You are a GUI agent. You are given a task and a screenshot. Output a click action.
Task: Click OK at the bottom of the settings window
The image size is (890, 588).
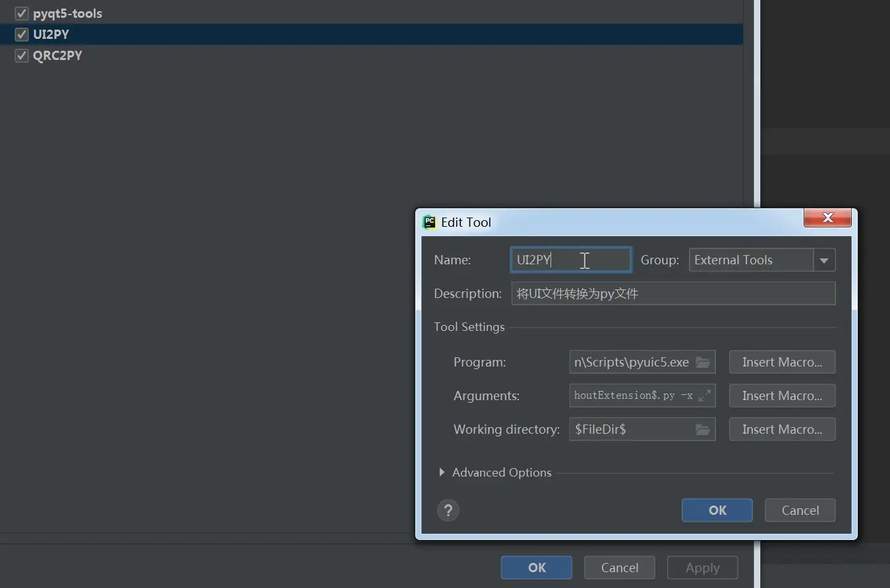tap(536, 568)
